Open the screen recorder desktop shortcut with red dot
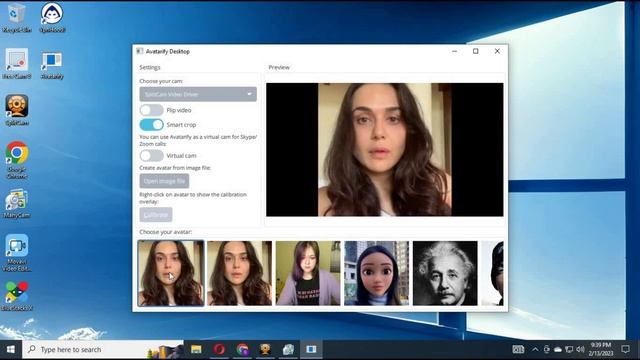640x360 pixels. (17, 64)
